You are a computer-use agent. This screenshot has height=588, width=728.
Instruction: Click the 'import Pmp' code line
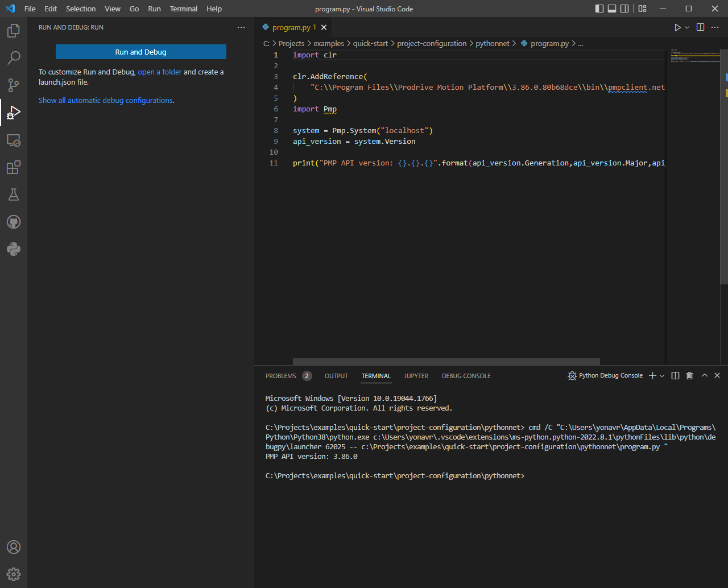pyautogui.click(x=315, y=109)
